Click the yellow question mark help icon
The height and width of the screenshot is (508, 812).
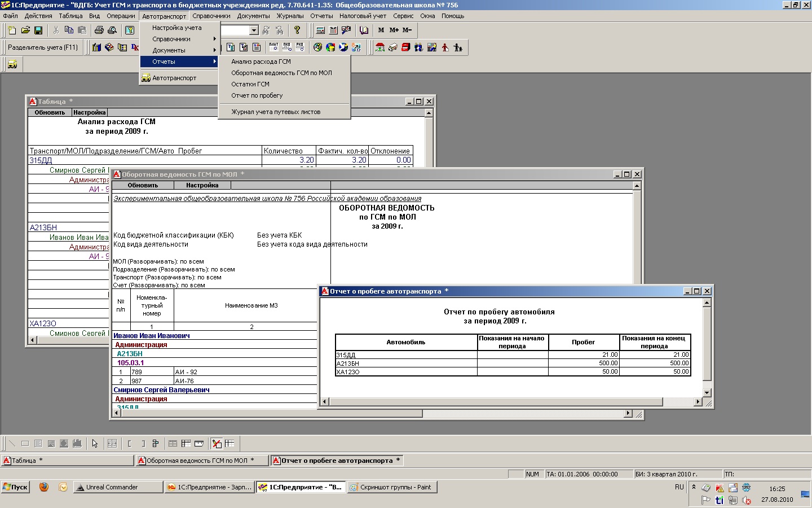click(x=297, y=30)
